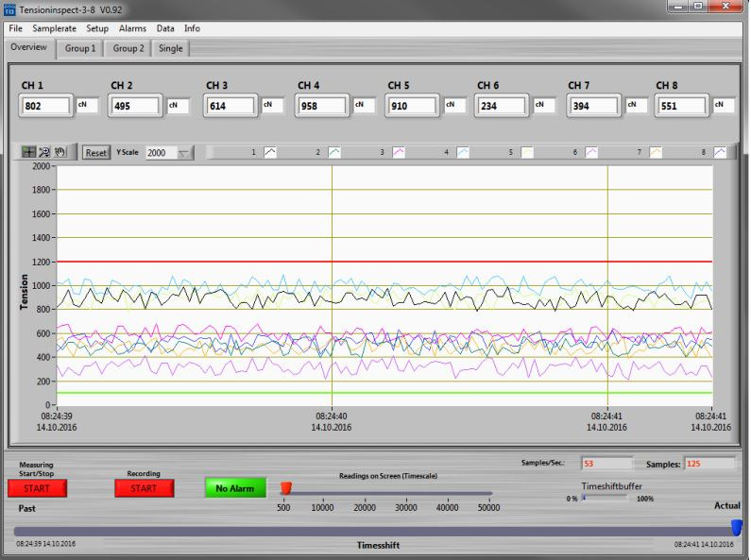Viewport: 751px width, 560px height.
Task: Click channel 3 plot legend icon
Action: (x=399, y=152)
